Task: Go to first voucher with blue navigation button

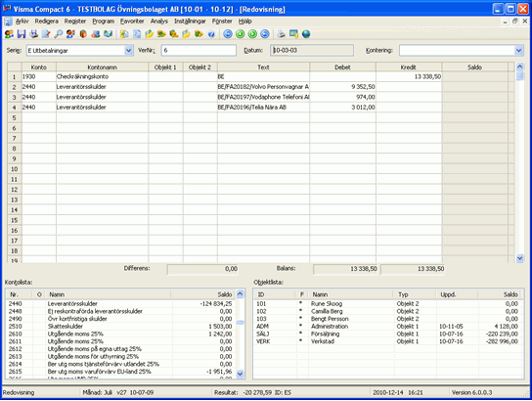Action: click(228, 34)
